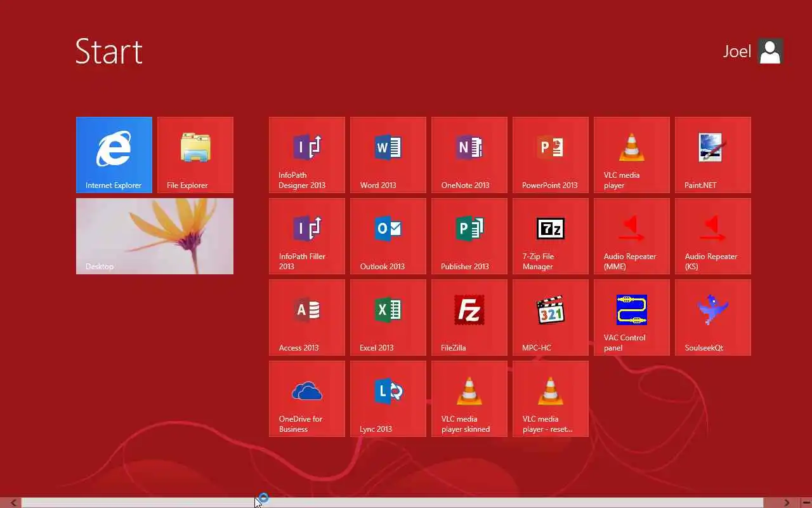Click the Joel user avatar picture

(770, 51)
